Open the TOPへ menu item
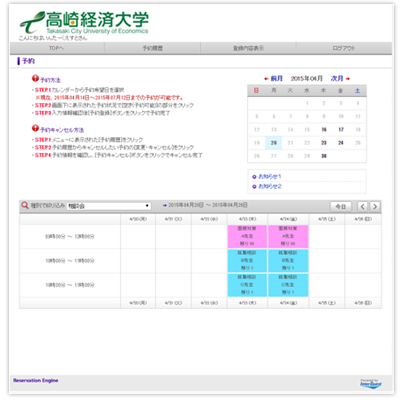Viewport: 400px width, 404px height. click(x=56, y=48)
